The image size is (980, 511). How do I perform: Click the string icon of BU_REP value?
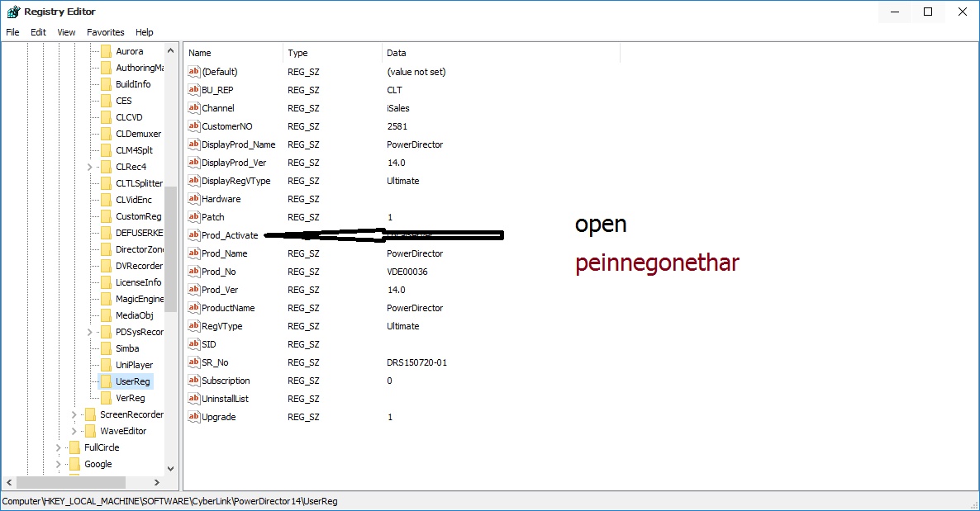click(x=193, y=90)
